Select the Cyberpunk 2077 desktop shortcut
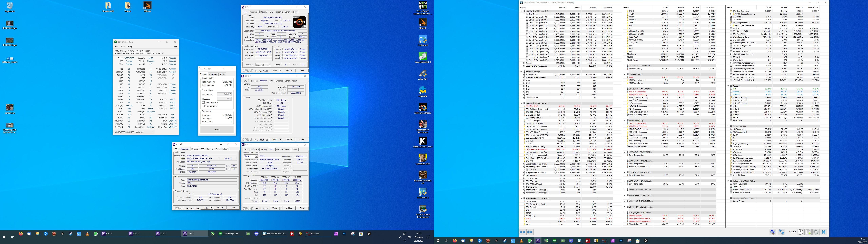Image resolution: width=868 pixels, height=244 pixels. (422, 159)
